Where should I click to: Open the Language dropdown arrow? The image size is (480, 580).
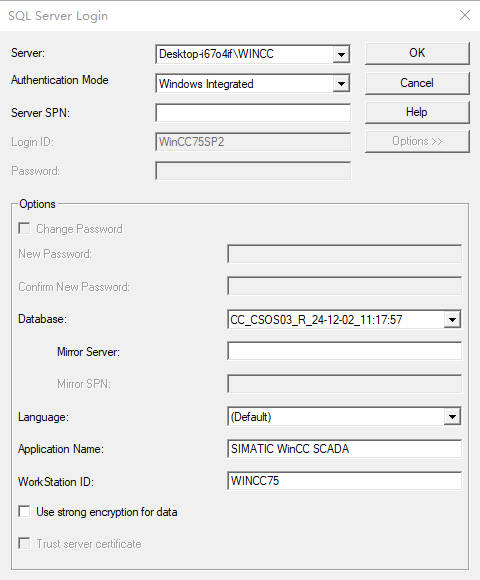click(x=452, y=417)
